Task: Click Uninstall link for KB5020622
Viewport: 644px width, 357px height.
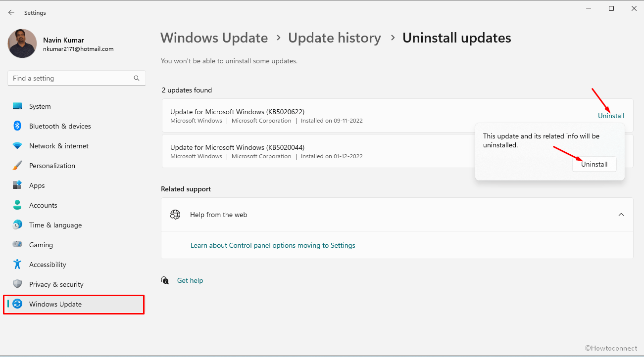Action: click(x=611, y=116)
